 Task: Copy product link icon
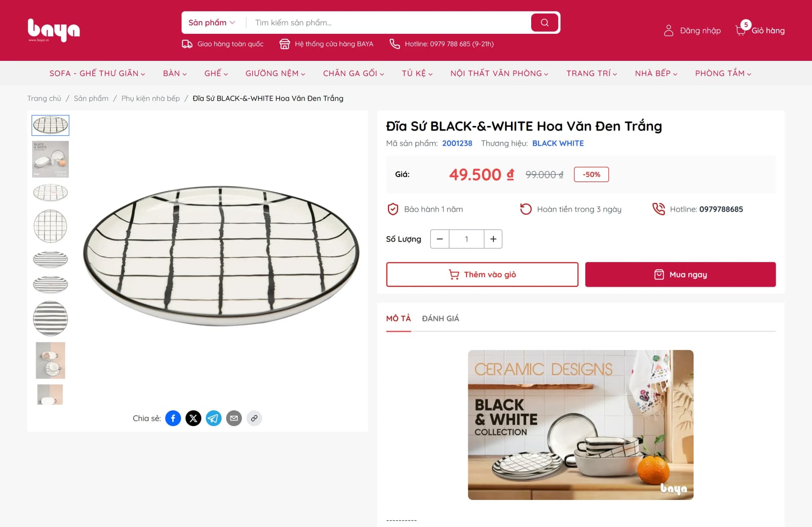254,418
